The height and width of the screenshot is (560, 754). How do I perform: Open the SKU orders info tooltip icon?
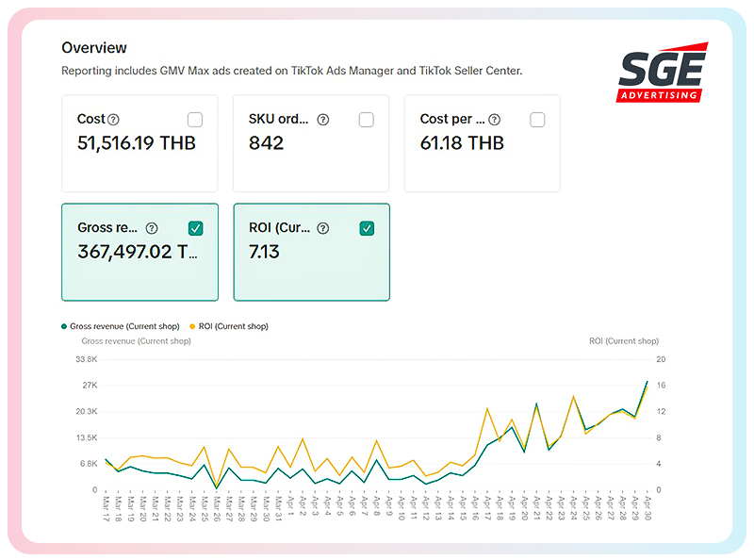[323, 120]
